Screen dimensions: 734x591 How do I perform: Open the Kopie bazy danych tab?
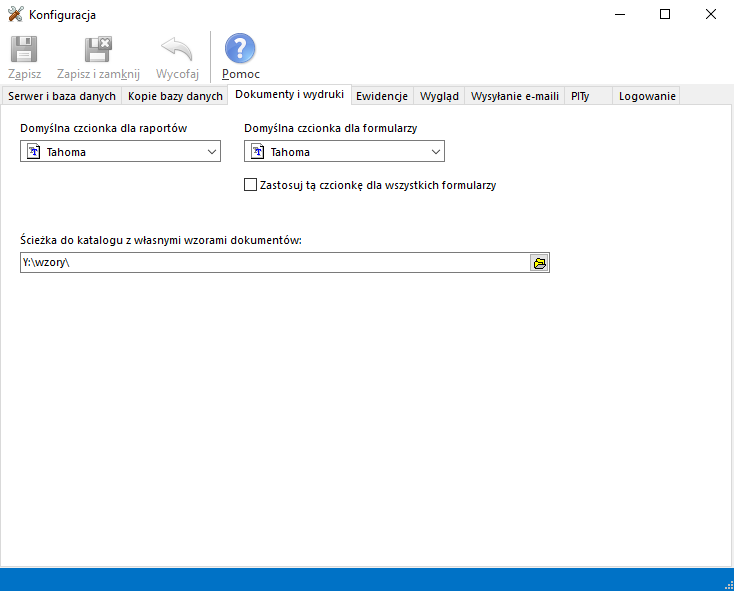[x=175, y=96]
